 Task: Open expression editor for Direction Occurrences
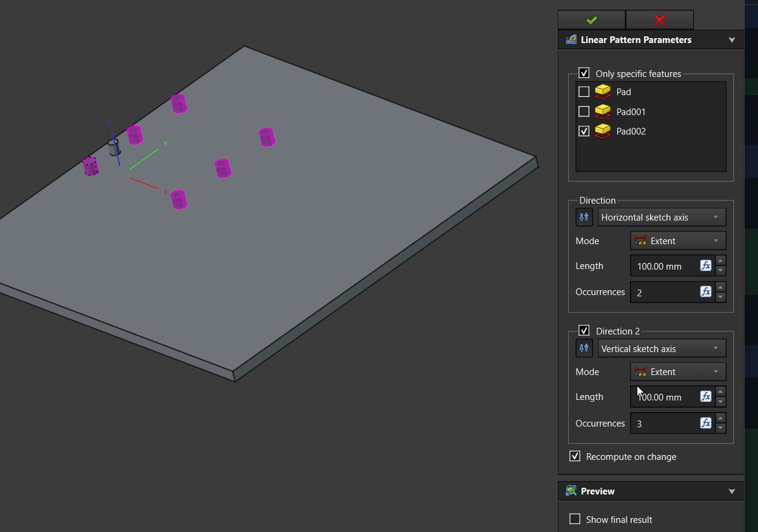pyautogui.click(x=705, y=292)
